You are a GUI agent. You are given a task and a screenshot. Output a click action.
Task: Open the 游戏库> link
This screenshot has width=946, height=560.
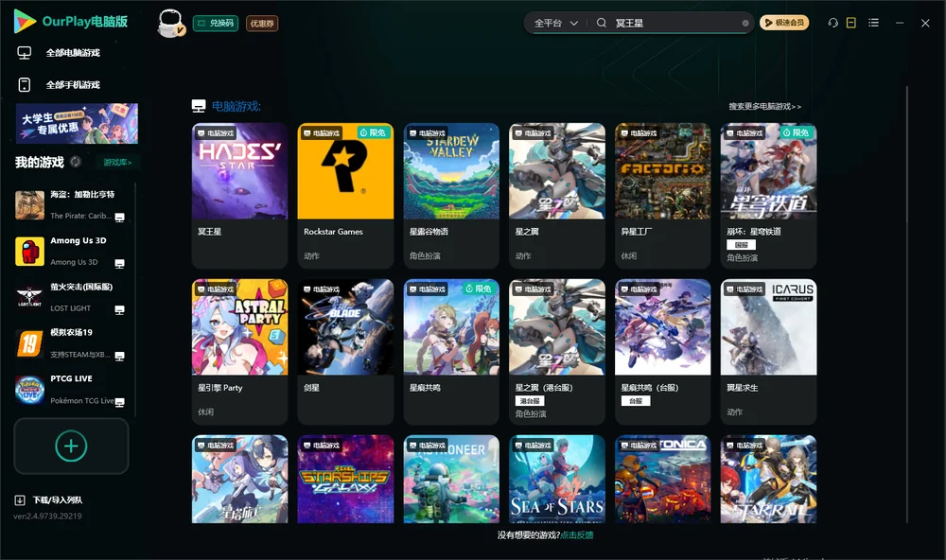pyautogui.click(x=117, y=163)
